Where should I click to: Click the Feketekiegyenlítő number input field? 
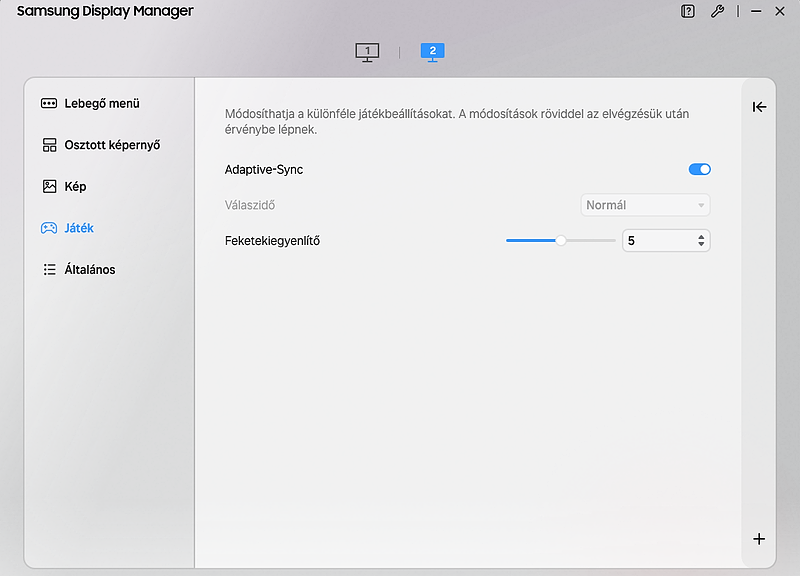(x=657, y=241)
